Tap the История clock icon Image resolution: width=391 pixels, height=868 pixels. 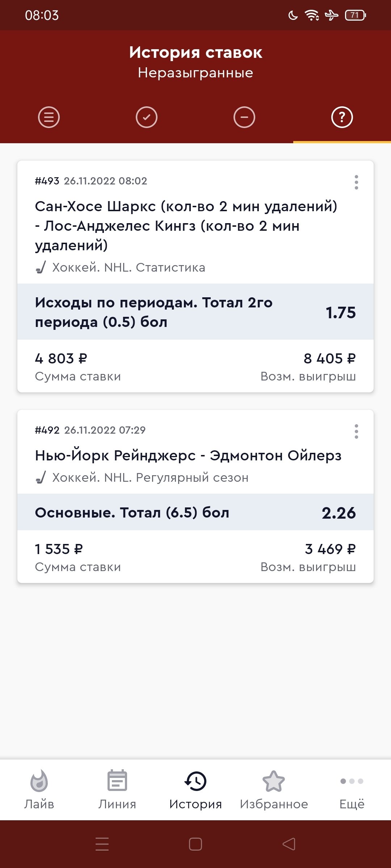click(195, 781)
